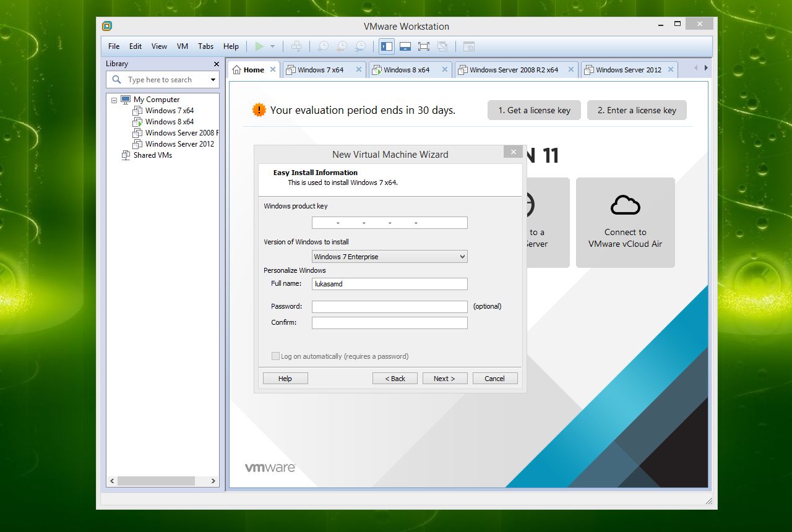Open the Edit menu
792x532 pixels.
coord(136,46)
